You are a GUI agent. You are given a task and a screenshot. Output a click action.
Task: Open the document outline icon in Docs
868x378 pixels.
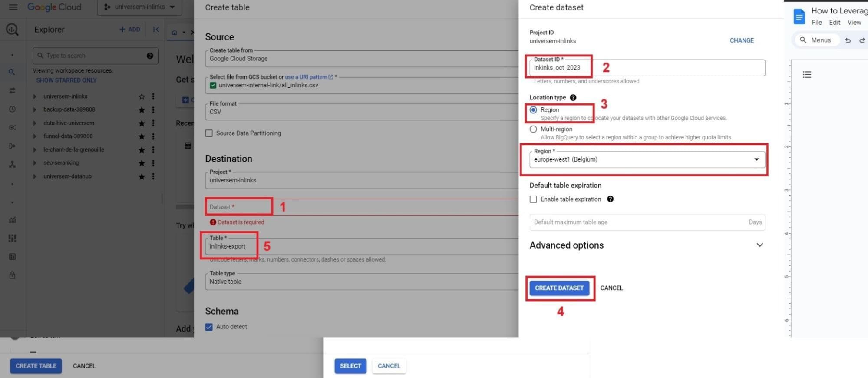(x=807, y=75)
